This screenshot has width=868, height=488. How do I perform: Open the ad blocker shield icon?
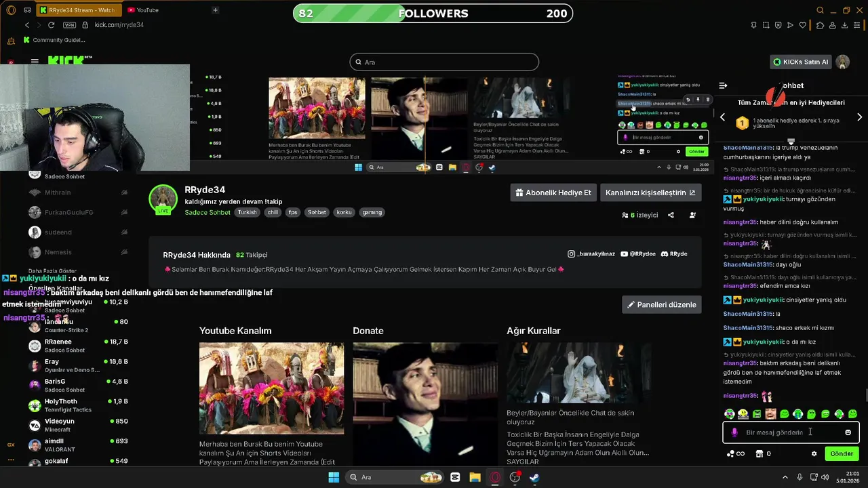(x=778, y=25)
